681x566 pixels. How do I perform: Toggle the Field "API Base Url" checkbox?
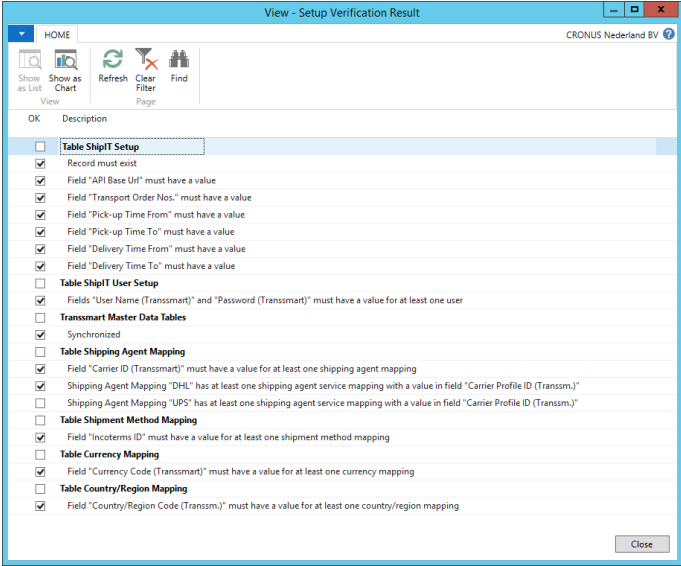pyautogui.click(x=40, y=181)
